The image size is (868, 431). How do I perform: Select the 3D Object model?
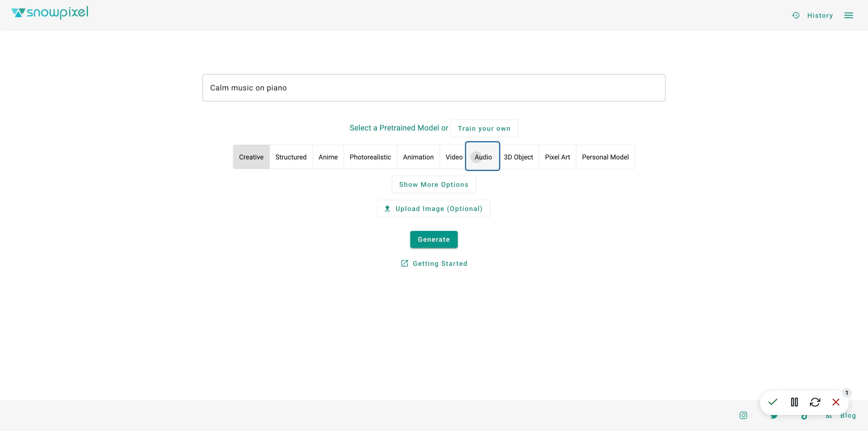[518, 157]
